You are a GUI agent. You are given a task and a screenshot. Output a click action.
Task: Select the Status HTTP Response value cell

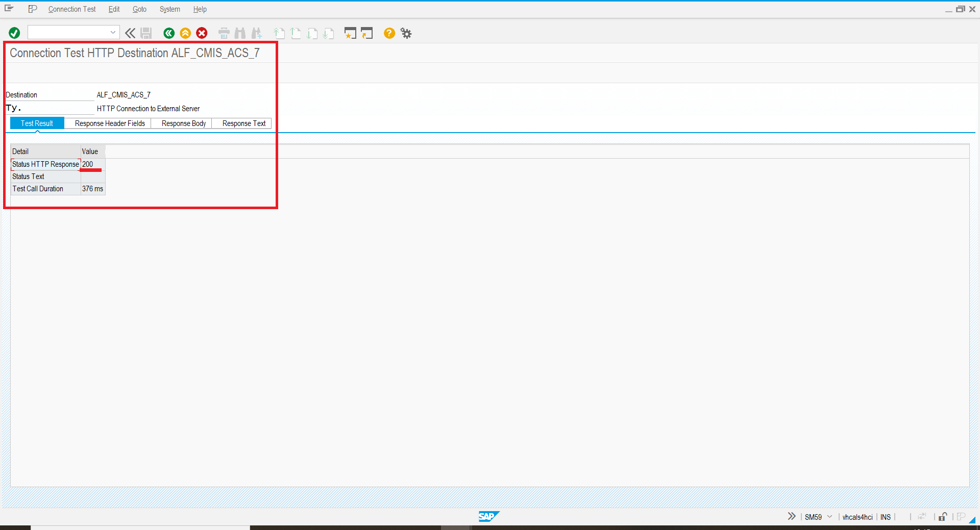[x=92, y=164]
